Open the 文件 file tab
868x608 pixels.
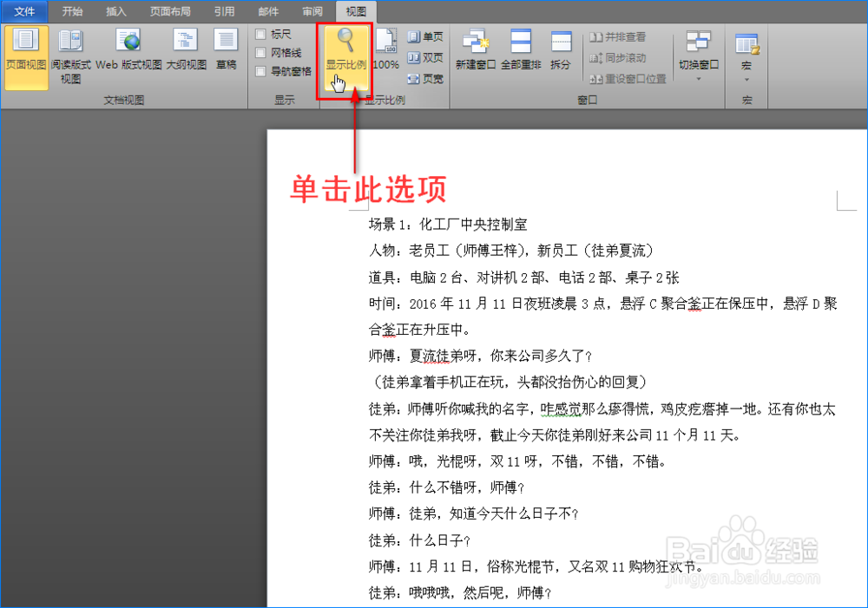pos(24,11)
